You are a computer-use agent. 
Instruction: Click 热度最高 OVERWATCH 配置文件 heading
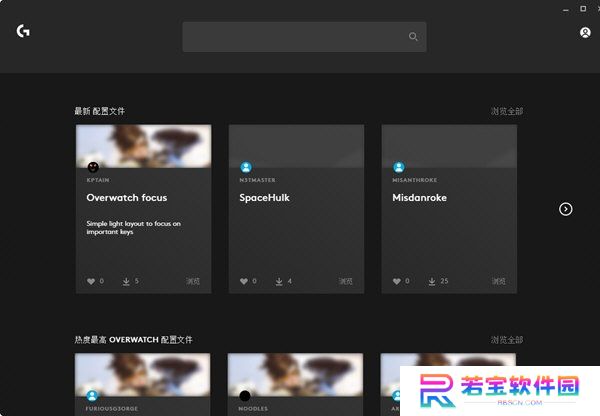133,339
